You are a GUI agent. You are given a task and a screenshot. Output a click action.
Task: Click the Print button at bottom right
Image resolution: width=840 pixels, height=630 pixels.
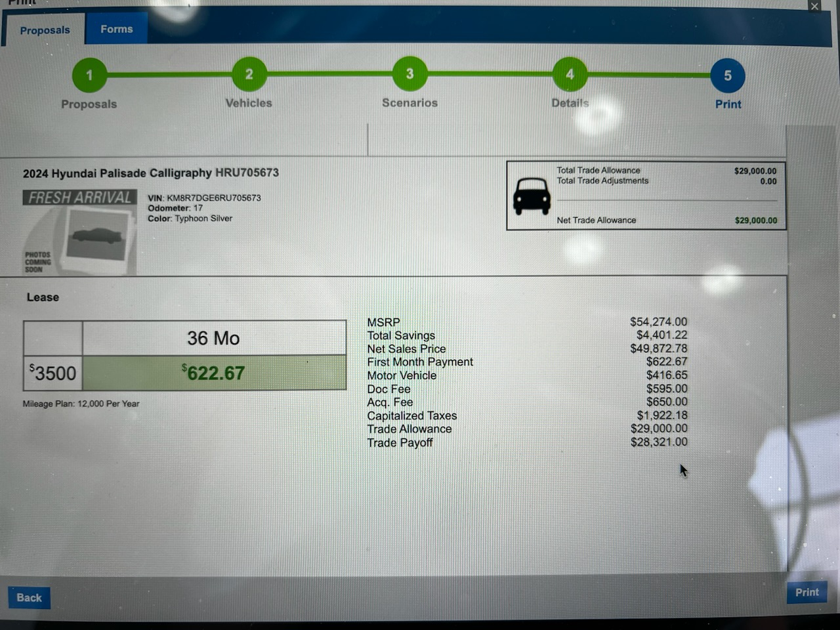[x=807, y=592]
